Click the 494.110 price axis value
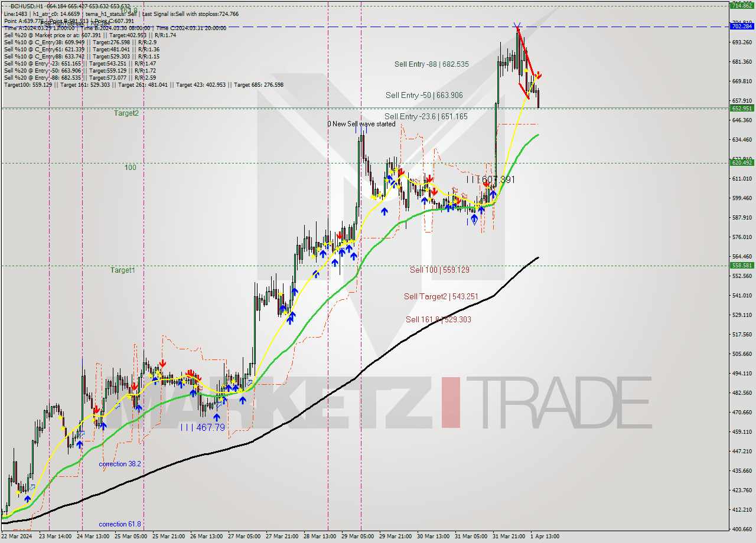756x543 pixels. (x=742, y=374)
